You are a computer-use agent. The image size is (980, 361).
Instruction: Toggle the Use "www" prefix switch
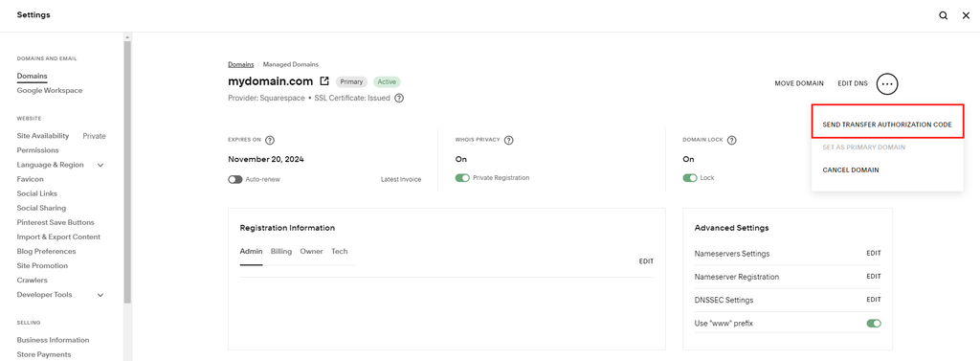point(874,324)
